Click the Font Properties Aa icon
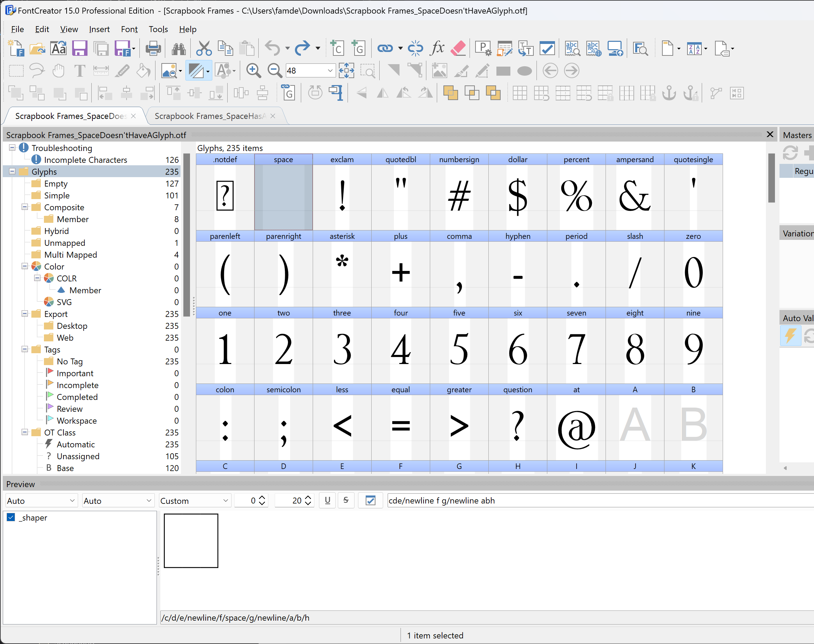814x644 pixels. point(59,48)
